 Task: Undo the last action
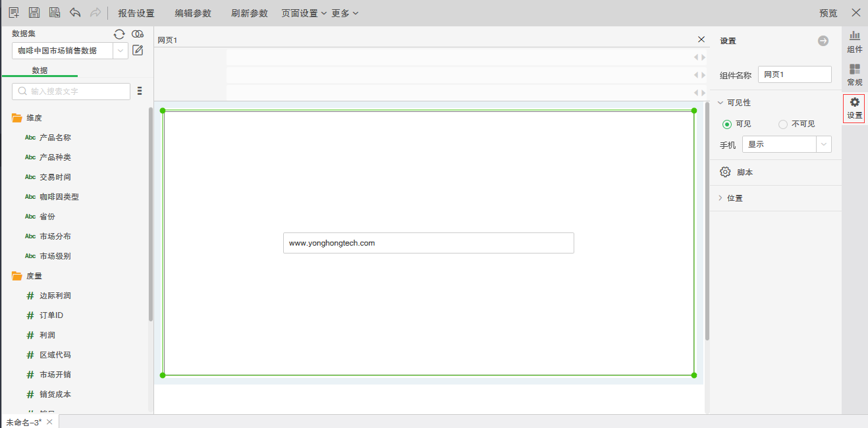[x=74, y=12]
